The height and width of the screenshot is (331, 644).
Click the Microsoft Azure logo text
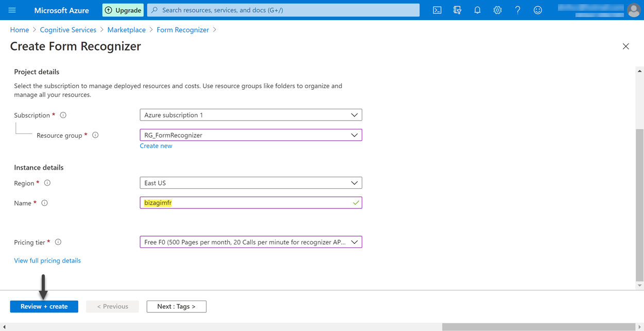[61, 10]
